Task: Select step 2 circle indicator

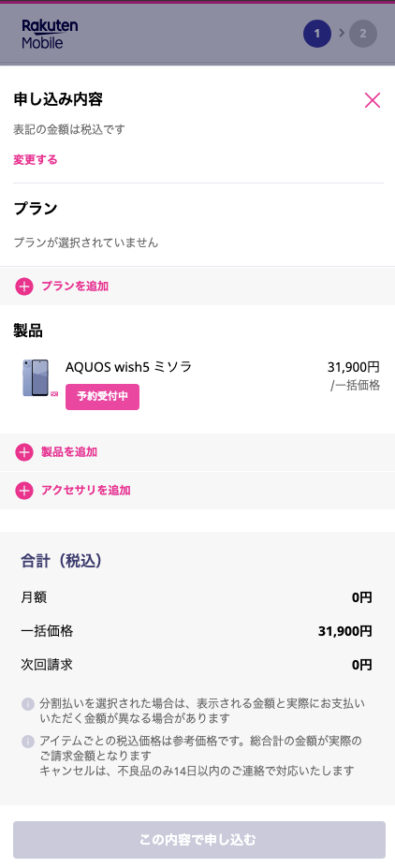Action: pos(363,34)
